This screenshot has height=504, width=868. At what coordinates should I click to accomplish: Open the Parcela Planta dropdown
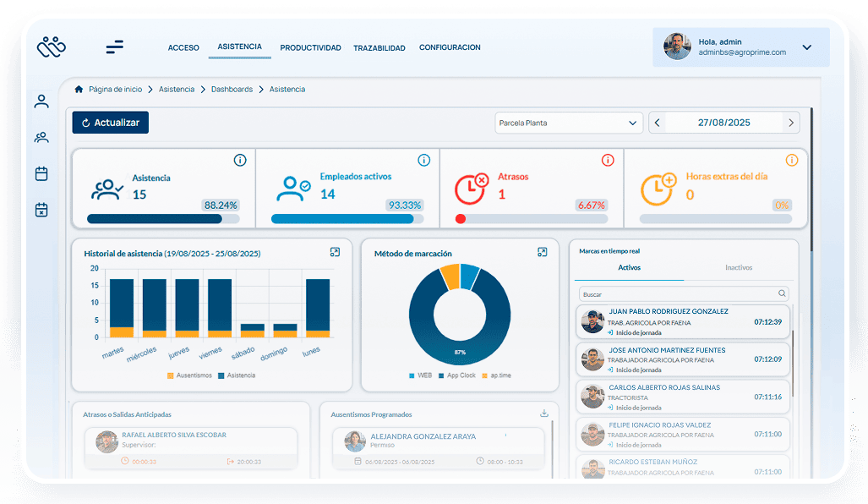tap(569, 123)
